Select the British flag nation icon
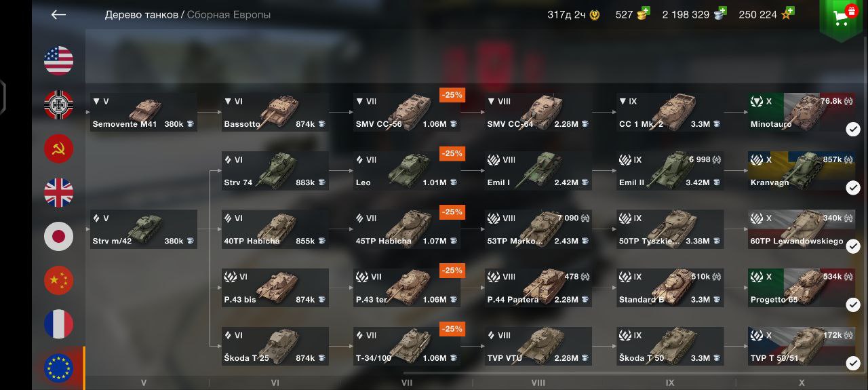 59,193
